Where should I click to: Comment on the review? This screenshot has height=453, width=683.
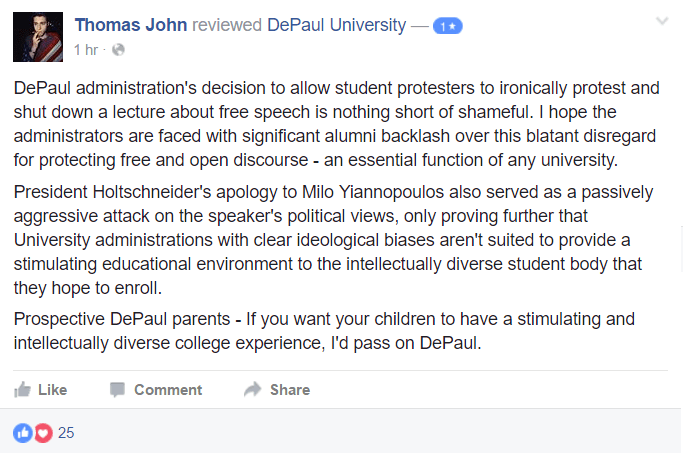[156, 390]
